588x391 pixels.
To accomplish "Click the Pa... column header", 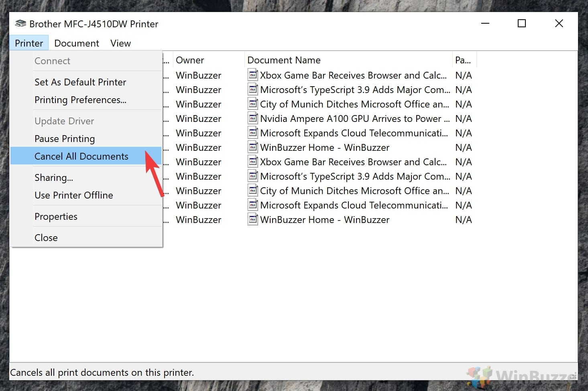I will tap(464, 60).
